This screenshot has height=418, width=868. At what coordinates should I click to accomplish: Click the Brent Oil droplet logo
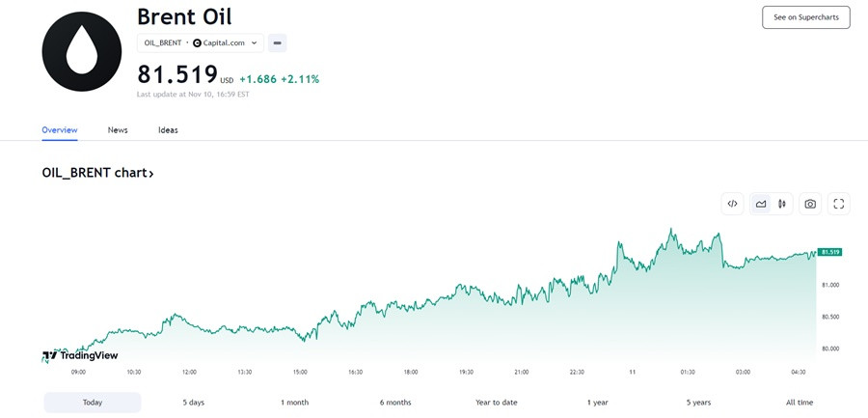[82, 51]
